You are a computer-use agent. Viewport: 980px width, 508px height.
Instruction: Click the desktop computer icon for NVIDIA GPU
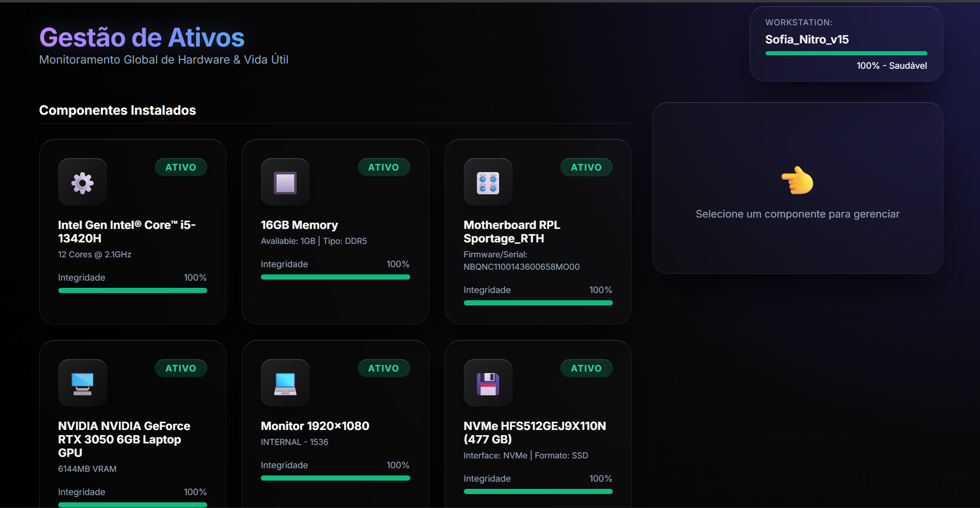[83, 383]
